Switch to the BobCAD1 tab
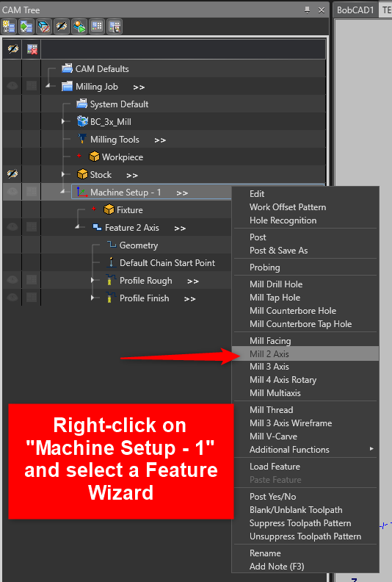Viewport: 392px width, 582px height. [x=355, y=10]
